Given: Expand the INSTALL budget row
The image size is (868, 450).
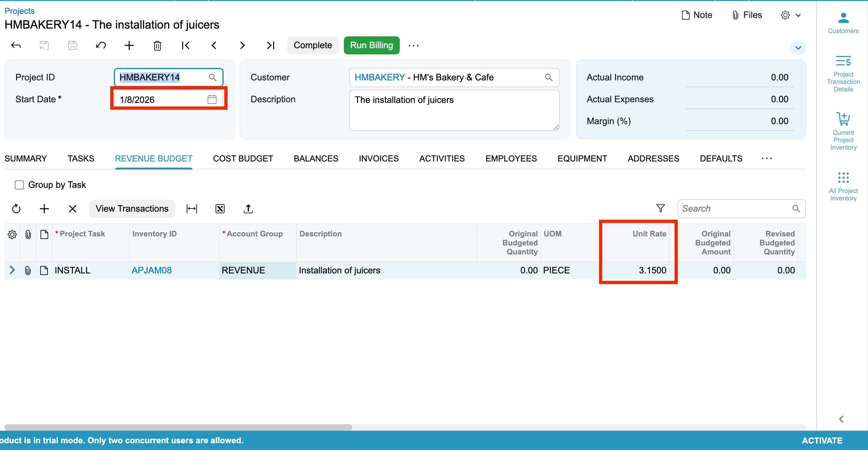Looking at the screenshot, I should click(12, 270).
